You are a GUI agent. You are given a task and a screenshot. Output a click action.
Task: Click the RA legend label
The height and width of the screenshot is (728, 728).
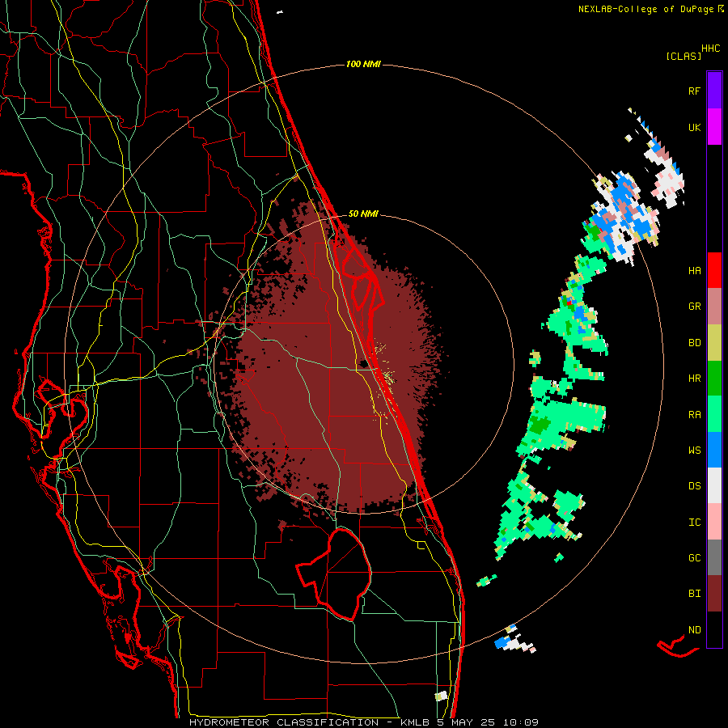[x=694, y=415]
